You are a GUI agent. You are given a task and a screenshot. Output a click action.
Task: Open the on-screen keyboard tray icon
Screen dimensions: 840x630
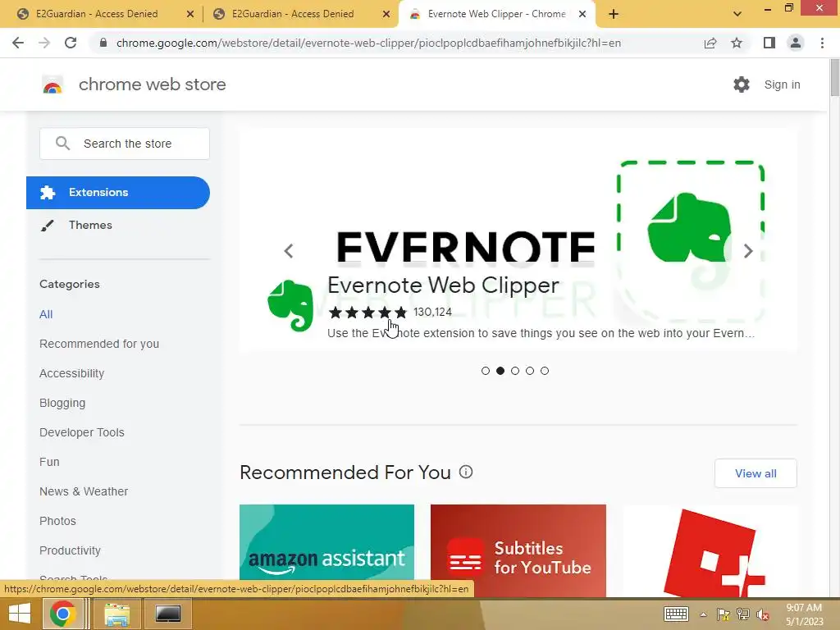tap(676, 614)
